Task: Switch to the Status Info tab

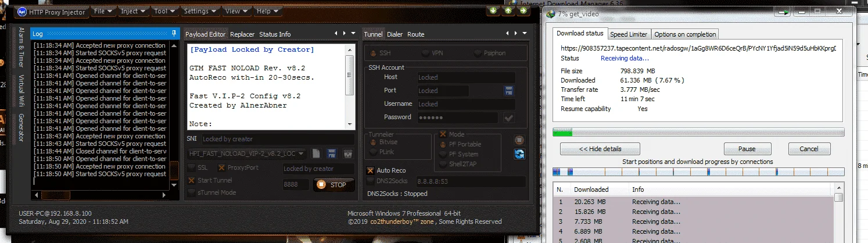Action: [275, 34]
